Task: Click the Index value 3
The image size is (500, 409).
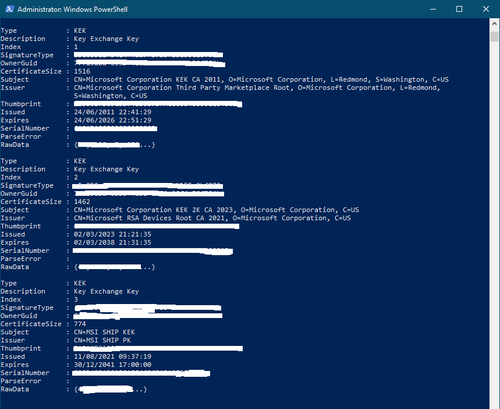Action: click(x=76, y=300)
